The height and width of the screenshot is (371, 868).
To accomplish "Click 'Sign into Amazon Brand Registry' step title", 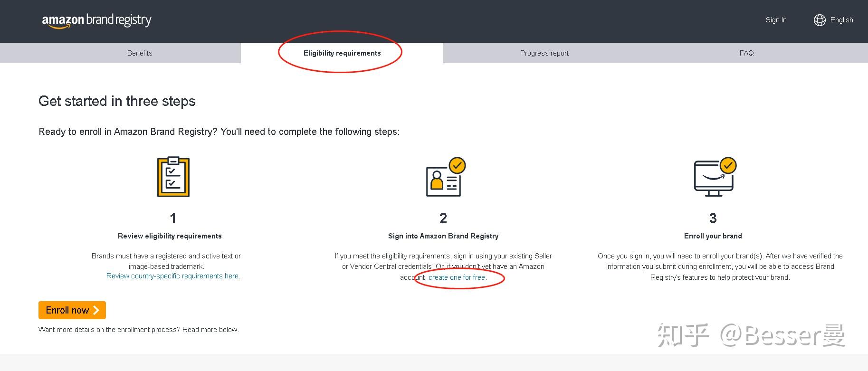I will coord(443,236).
